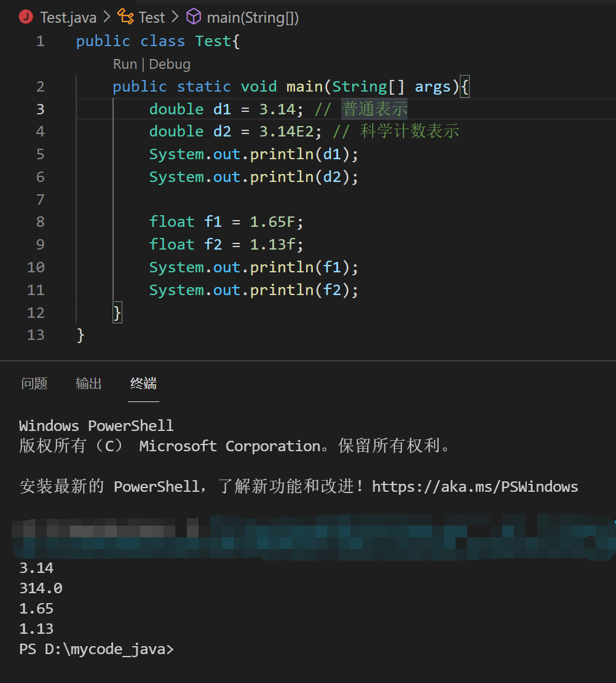Expand the Test class breadcrumb
The image size is (616, 683).
[152, 18]
